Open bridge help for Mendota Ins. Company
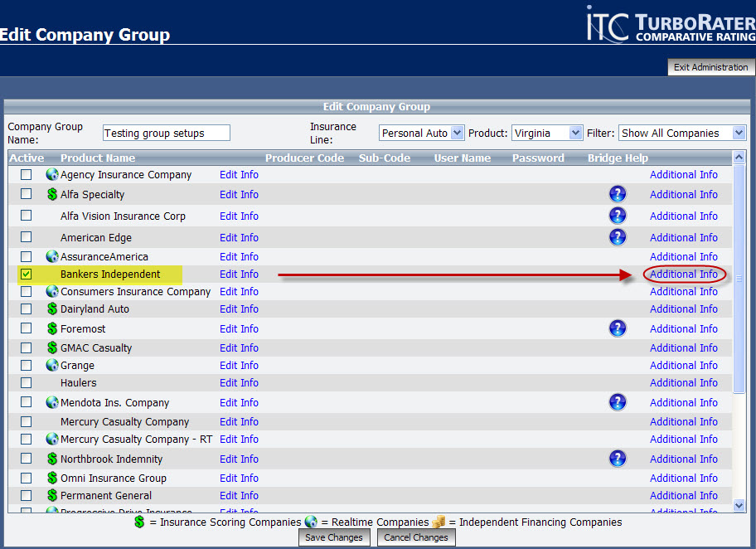Screen dimensions: 756x549 pyautogui.click(x=618, y=402)
